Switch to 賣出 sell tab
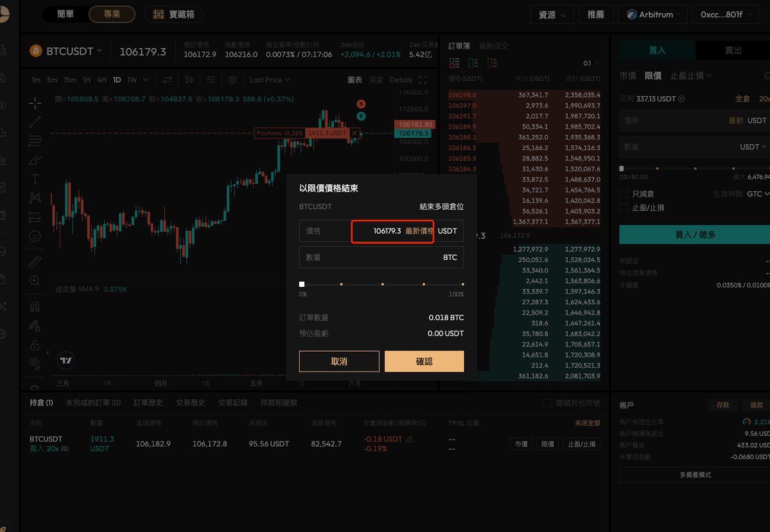The height and width of the screenshot is (532, 770). point(733,50)
